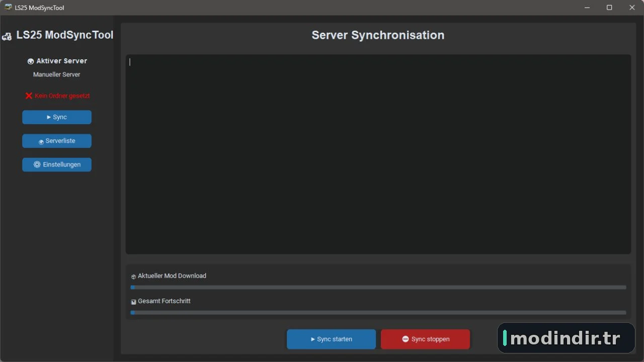Image resolution: width=644 pixels, height=362 pixels.
Task: Click the tractor logo icon beside LS25 ModSyncTool
Action: point(7,36)
